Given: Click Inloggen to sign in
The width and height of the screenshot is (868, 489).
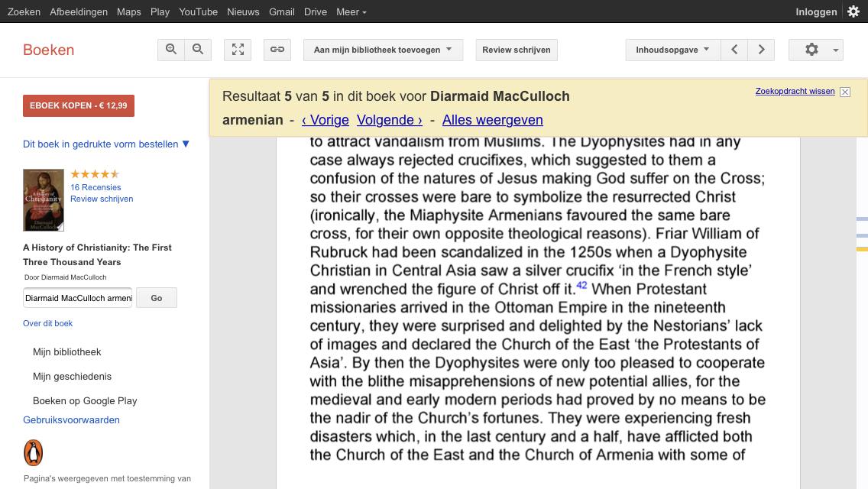Looking at the screenshot, I should point(816,11).
